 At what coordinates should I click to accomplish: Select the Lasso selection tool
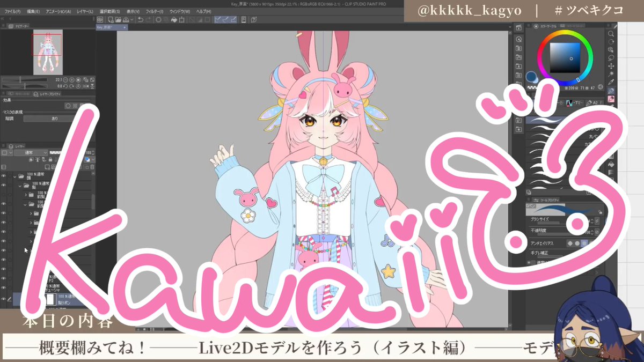click(x=611, y=58)
